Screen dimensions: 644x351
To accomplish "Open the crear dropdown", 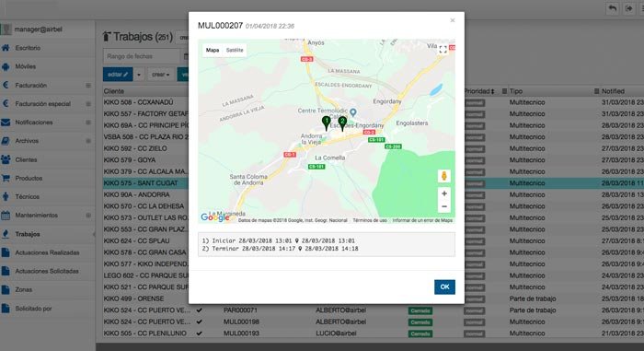I will pyautogui.click(x=160, y=75).
